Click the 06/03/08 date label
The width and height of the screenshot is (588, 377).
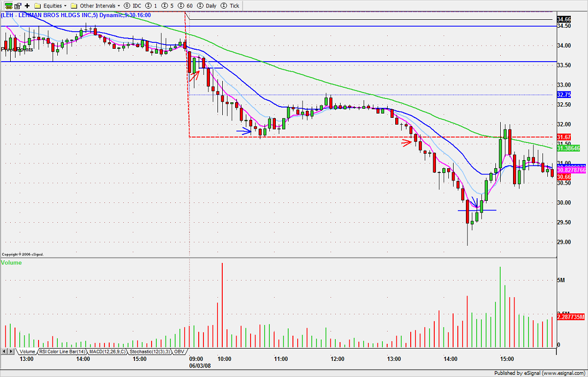(x=200, y=365)
